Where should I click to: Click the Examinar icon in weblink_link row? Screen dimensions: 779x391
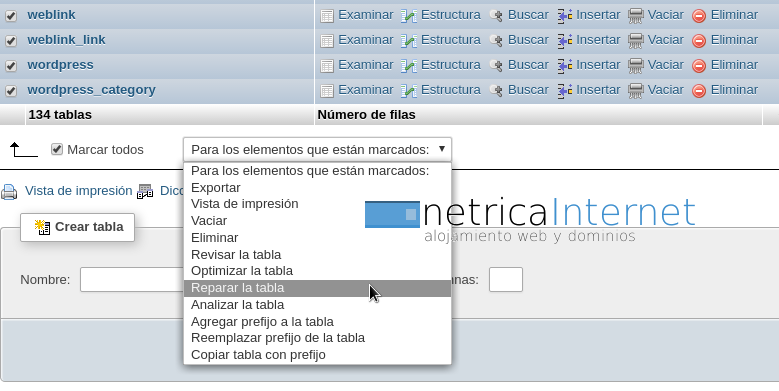click(x=327, y=41)
